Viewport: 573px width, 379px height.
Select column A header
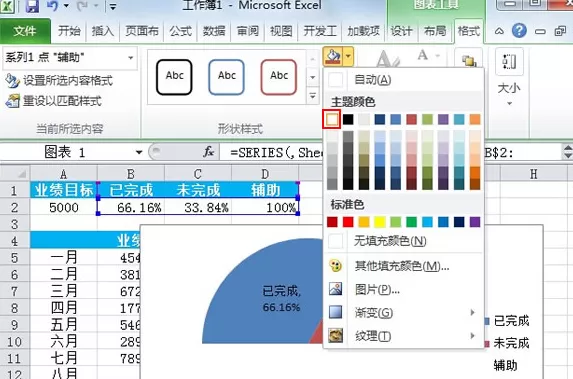click(64, 174)
